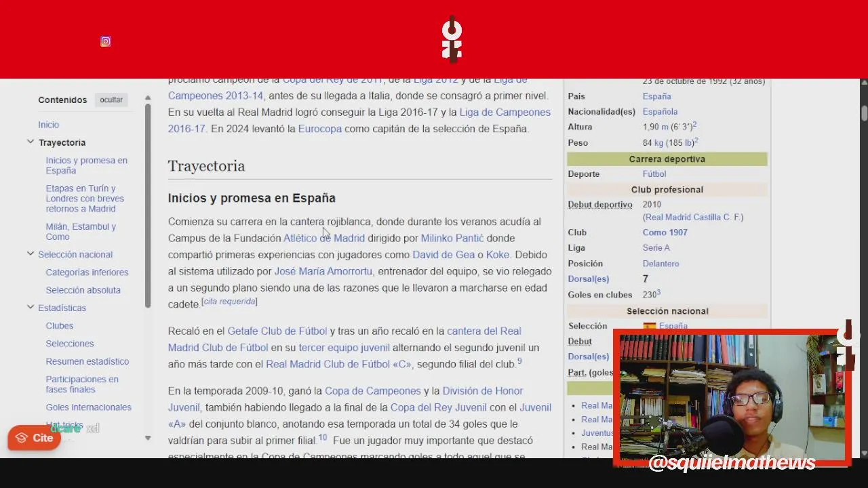868x488 pixels.
Task: Open the País España infobox link
Action: tap(656, 96)
